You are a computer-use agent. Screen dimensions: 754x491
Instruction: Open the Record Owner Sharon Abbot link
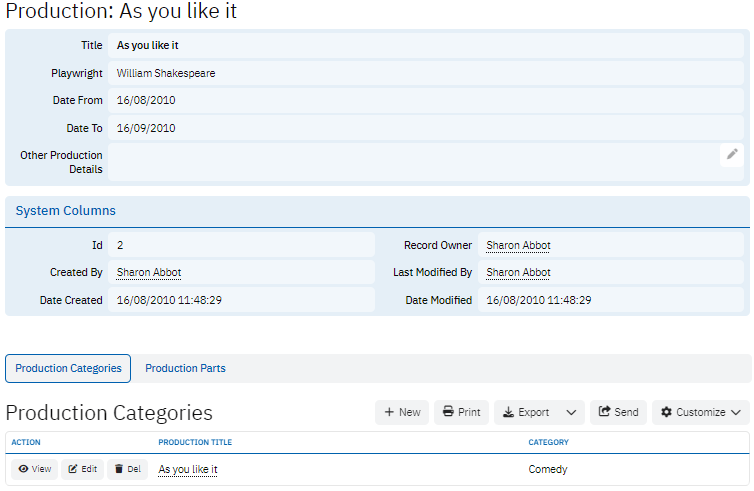tap(518, 245)
